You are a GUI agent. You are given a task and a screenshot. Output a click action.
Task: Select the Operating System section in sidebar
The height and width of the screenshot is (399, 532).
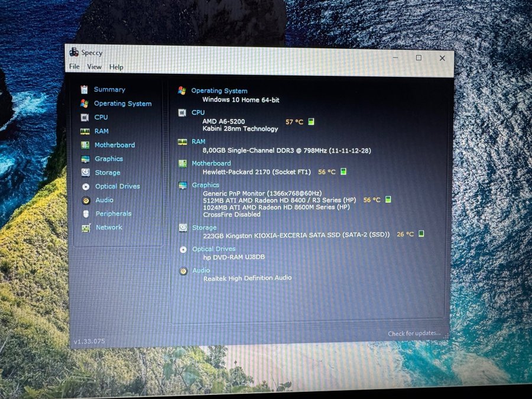(122, 103)
